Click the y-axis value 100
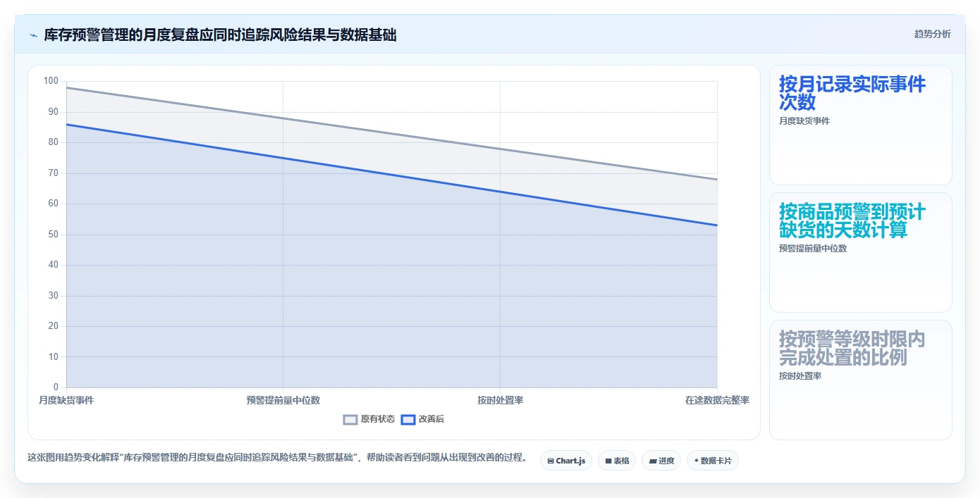The height and width of the screenshot is (498, 980). click(x=51, y=81)
